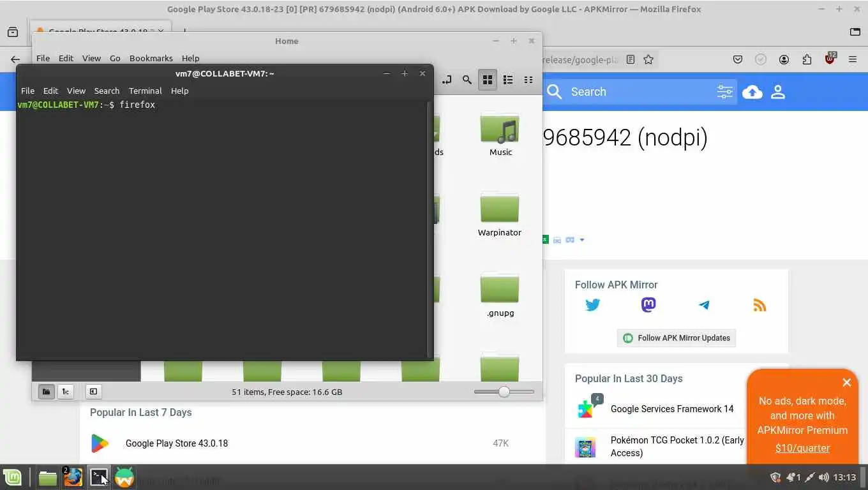Open Files from the taskbar

[48, 477]
